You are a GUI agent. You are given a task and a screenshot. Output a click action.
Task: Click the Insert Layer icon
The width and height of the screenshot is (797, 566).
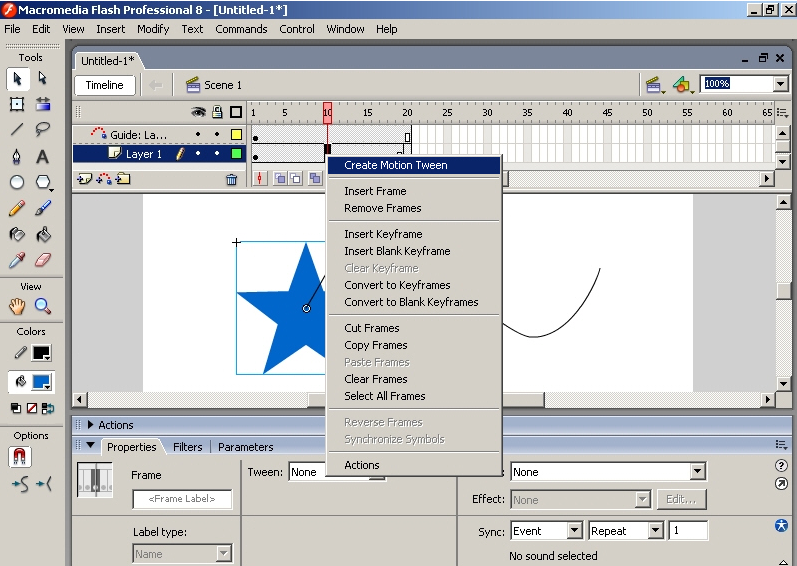coord(84,179)
